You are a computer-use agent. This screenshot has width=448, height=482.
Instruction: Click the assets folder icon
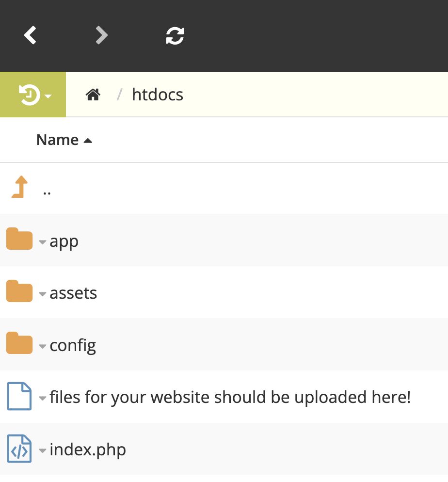click(19, 292)
